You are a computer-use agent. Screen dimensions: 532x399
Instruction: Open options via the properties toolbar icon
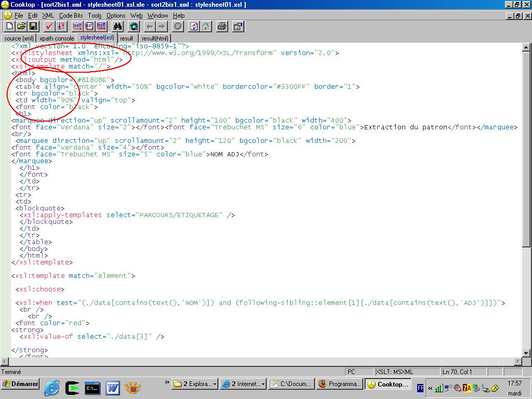[x=238, y=26]
